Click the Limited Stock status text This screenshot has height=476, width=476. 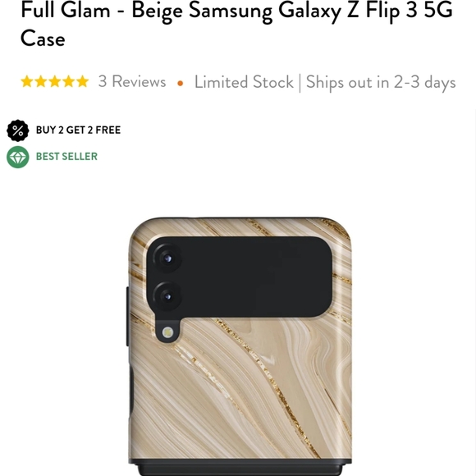244,82
